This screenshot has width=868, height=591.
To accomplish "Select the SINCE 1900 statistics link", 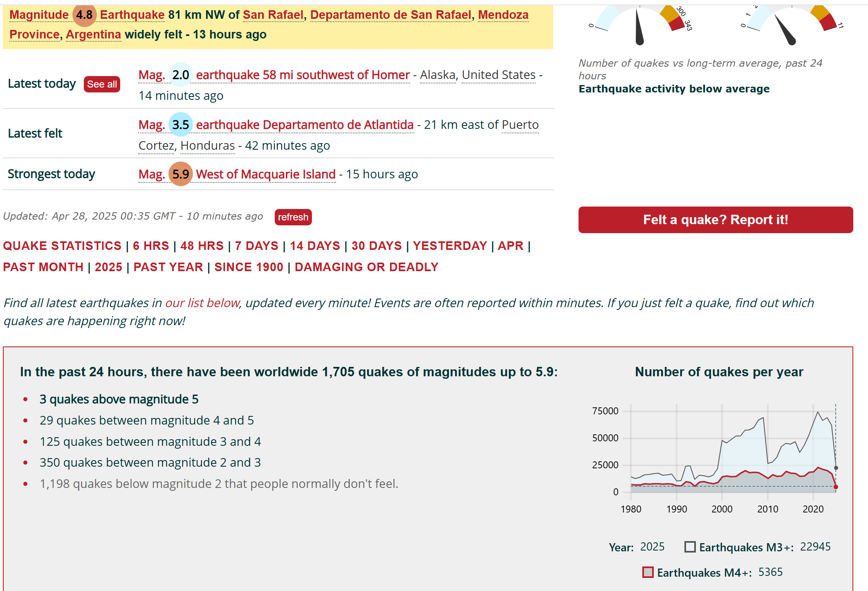I will [x=249, y=267].
